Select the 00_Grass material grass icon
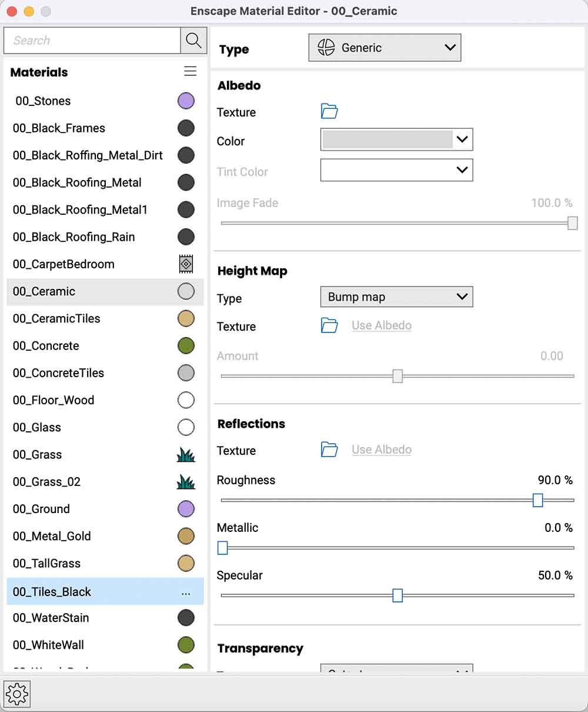This screenshot has width=588, height=712. point(186,454)
